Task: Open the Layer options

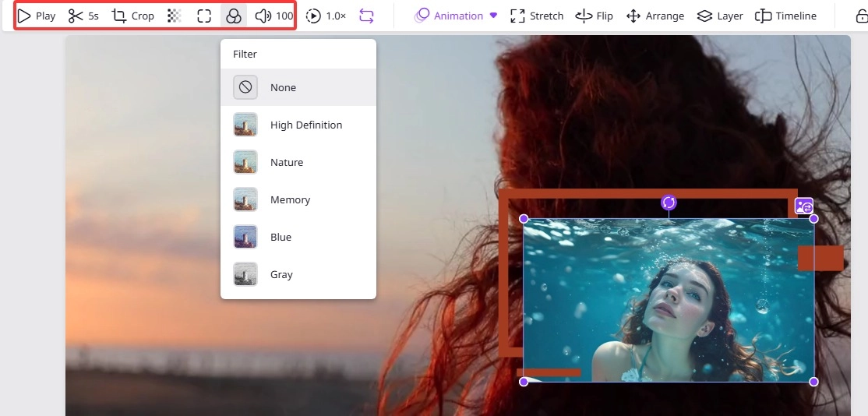Action: [720, 16]
